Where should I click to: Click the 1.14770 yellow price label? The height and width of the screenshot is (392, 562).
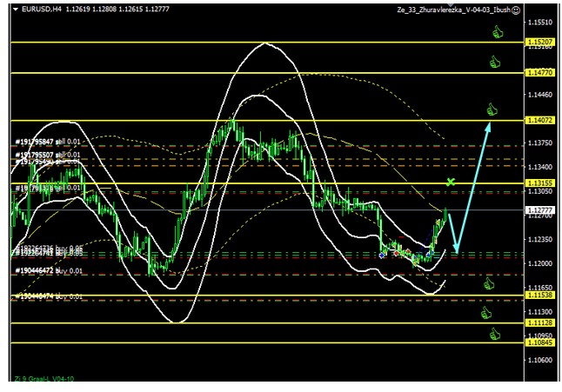click(x=540, y=73)
